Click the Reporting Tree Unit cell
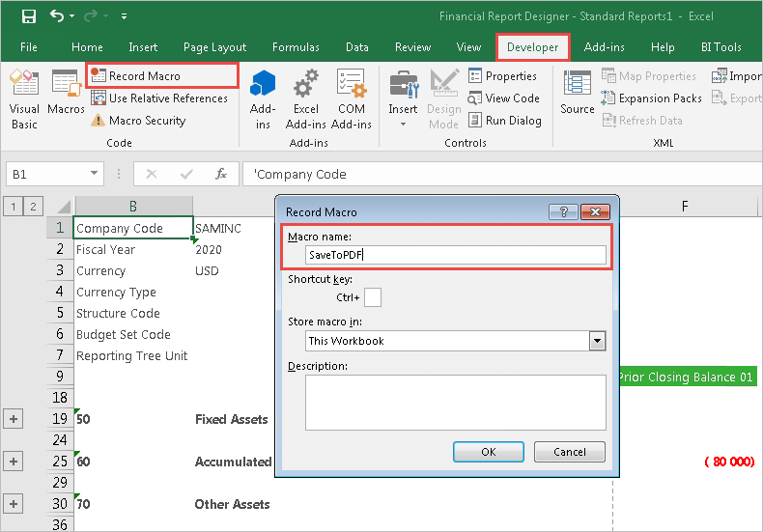This screenshot has width=763, height=532. coord(133,355)
